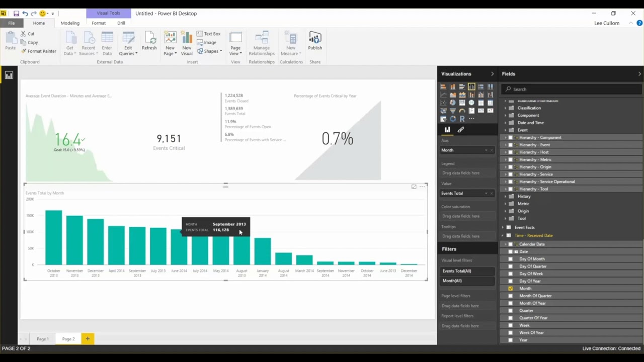Open the Events Total(All) filter

coord(467,271)
